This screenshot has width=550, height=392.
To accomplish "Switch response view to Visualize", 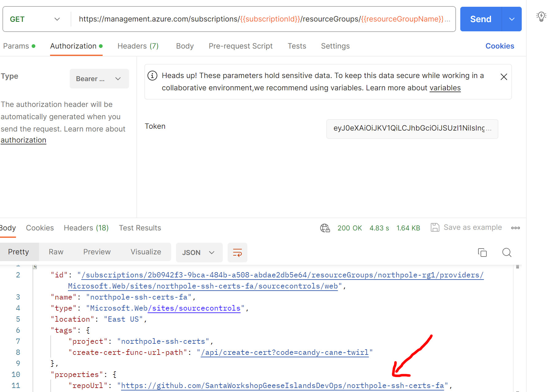I will (146, 252).
